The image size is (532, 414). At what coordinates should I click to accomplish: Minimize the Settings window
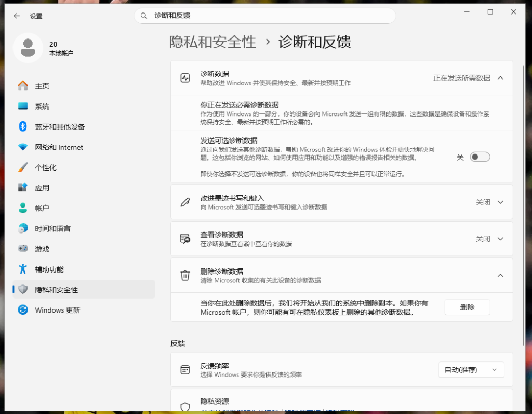click(467, 11)
